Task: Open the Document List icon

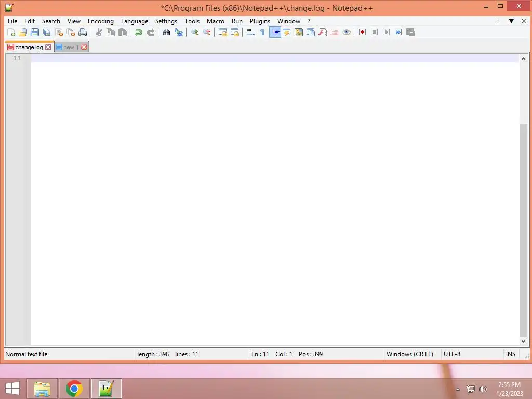Action: click(x=311, y=32)
